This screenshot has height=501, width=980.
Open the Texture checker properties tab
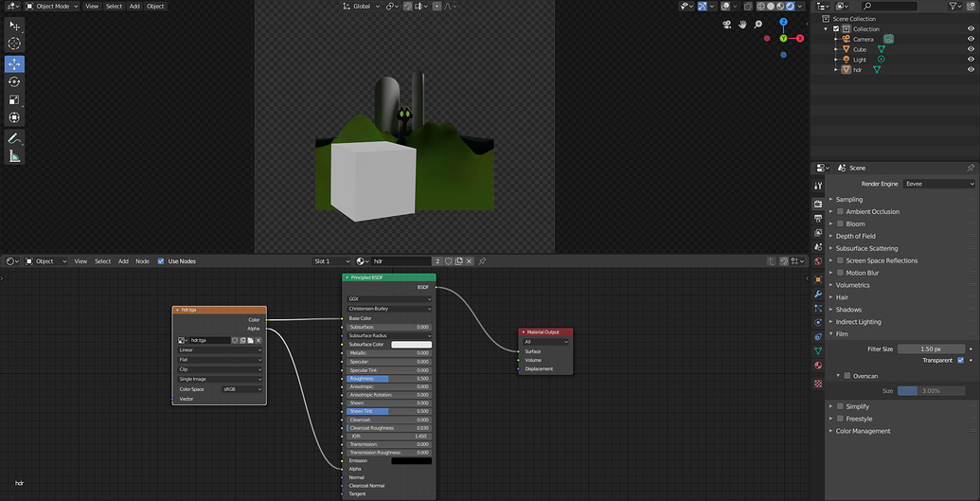point(818,384)
